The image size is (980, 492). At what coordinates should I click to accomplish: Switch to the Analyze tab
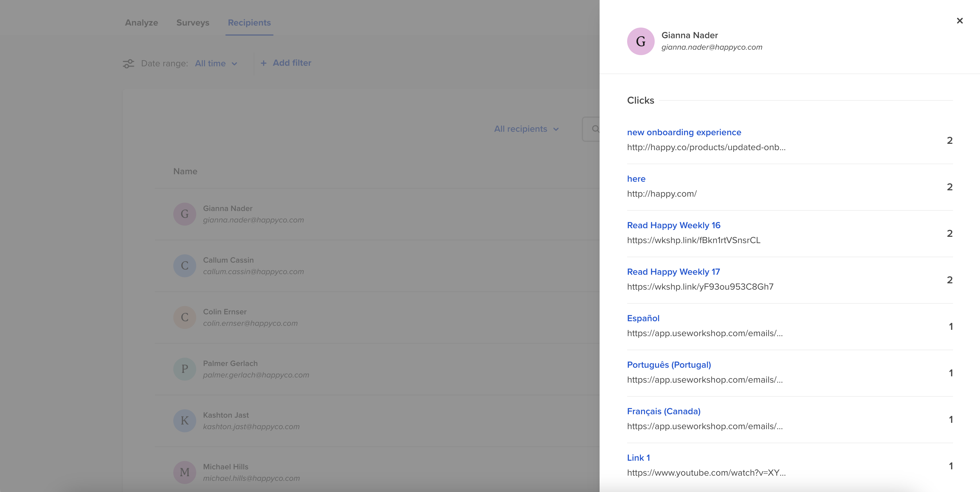pyautogui.click(x=141, y=22)
